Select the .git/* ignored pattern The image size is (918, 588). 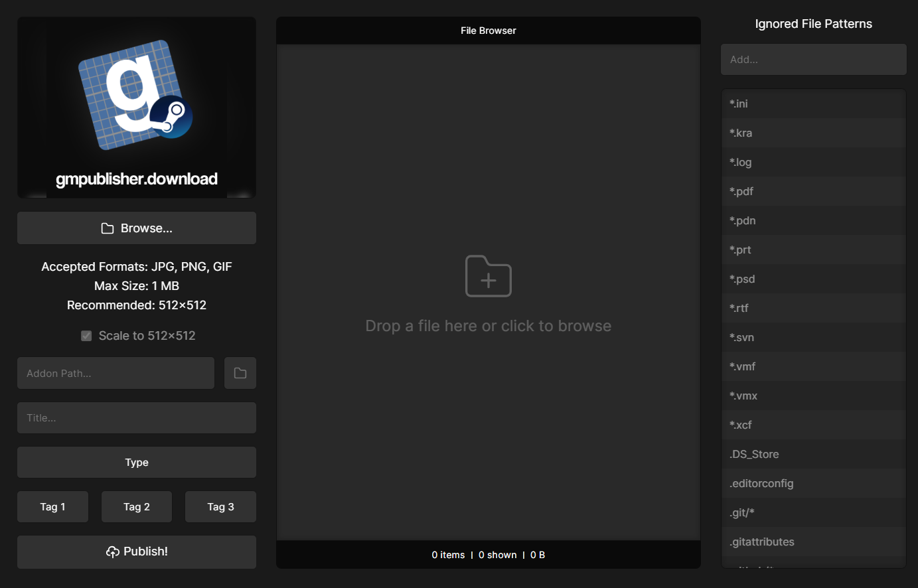pos(814,512)
